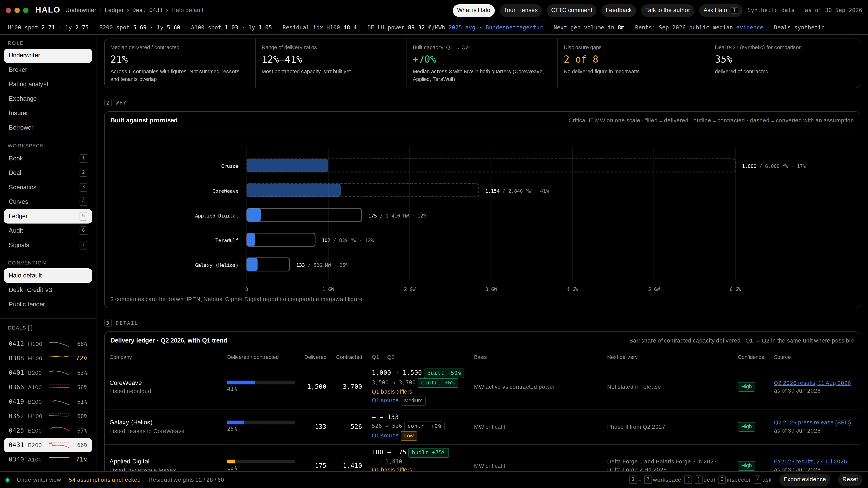
Task: Open CoreWeave's Q1 source link
Action: pyautogui.click(x=385, y=401)
